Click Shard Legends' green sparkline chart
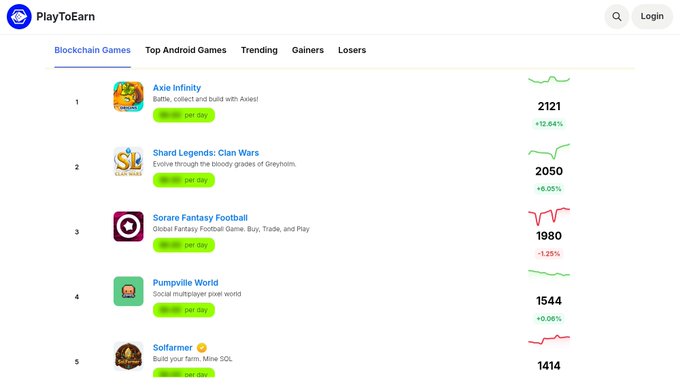The image size is (680, 387). pos(549,151)
